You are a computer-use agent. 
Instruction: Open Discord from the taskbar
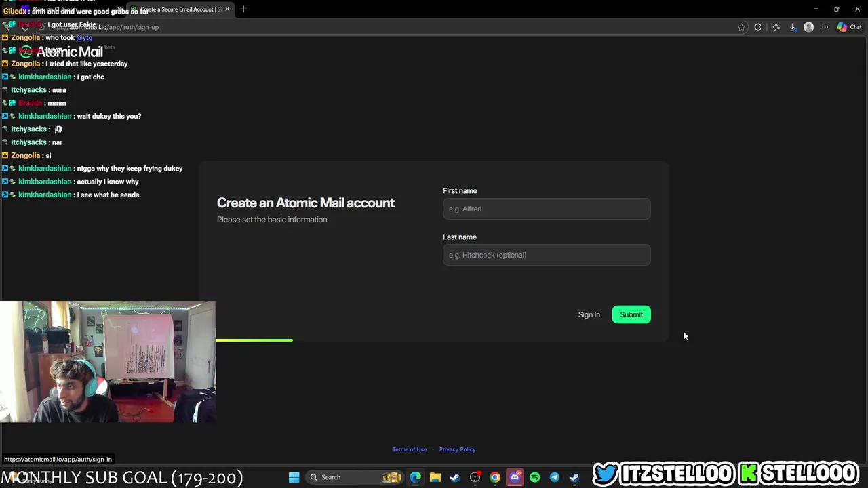[515, 477]
